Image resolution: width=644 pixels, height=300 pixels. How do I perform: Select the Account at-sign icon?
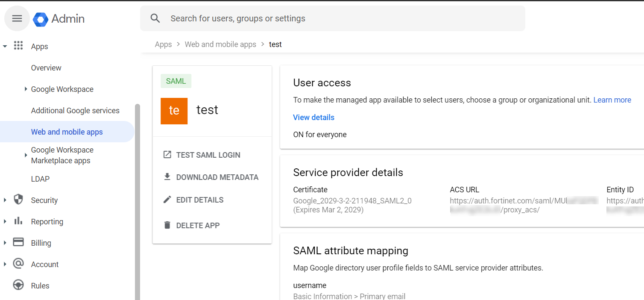[18, 264]
